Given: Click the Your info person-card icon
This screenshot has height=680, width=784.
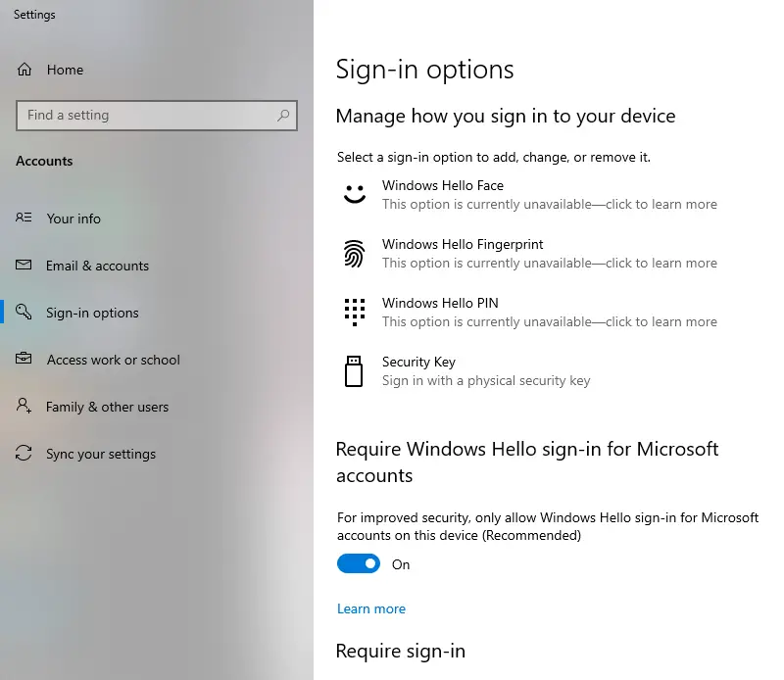Looking at the screenshot, I should pos(24,218).
